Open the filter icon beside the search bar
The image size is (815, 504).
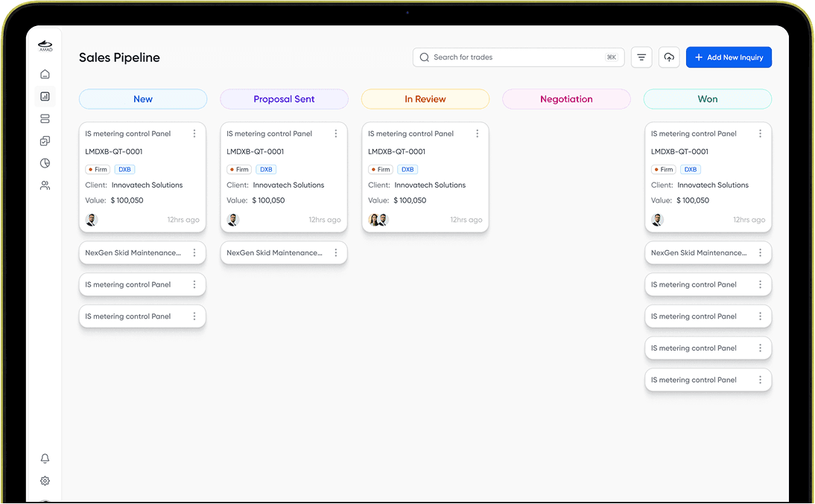[641, 57]
